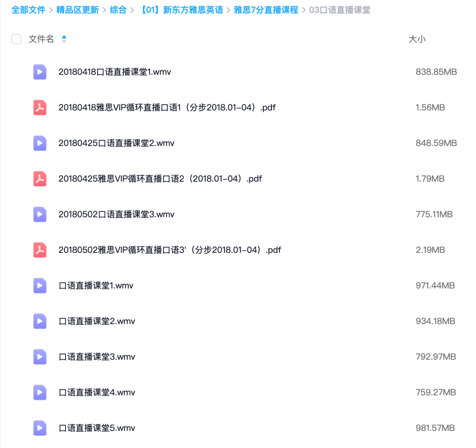Click video icon beside 口语直播课堂5.wmv

point(40,428)
